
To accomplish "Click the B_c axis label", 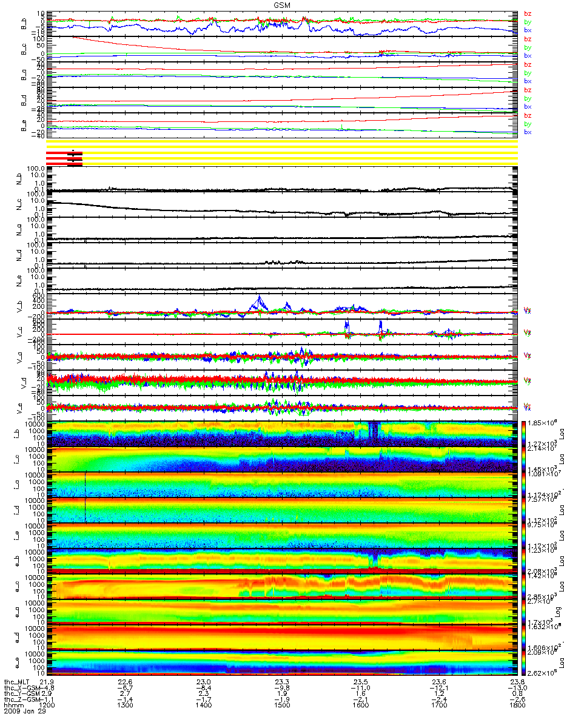I will coord(24,49).
